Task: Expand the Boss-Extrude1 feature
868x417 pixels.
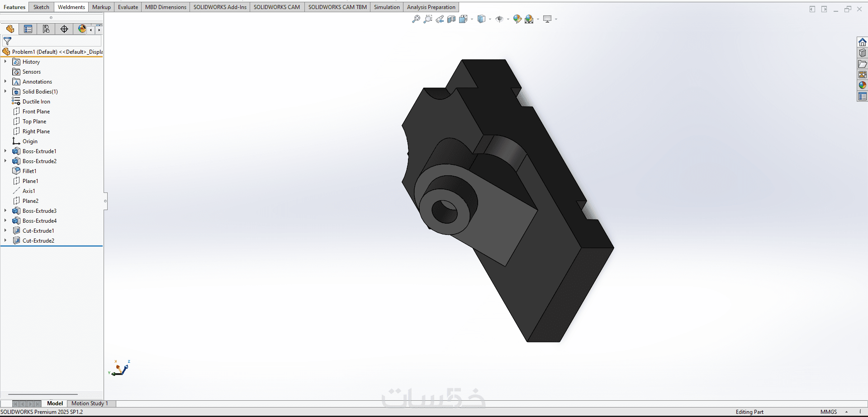Action: [5, 151]
